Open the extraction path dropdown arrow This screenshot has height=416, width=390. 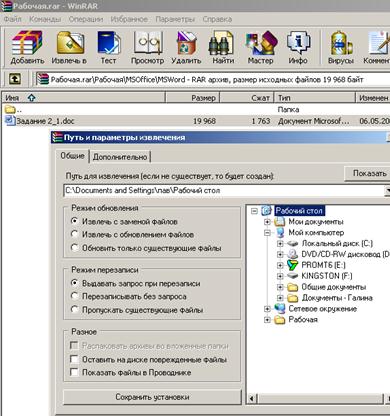(387, 190)
